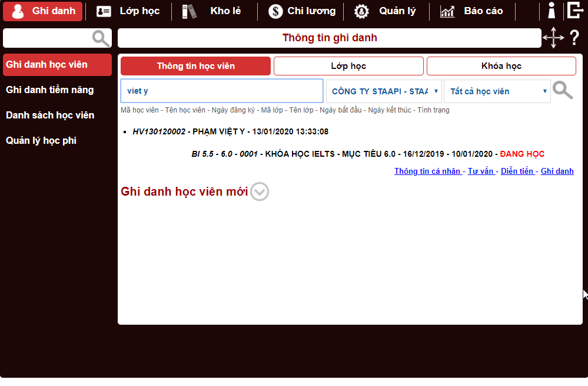This screenshot has height=386, width=588.
Task: Click the sidebar search magnifier icon
Action: pos(100,38)
